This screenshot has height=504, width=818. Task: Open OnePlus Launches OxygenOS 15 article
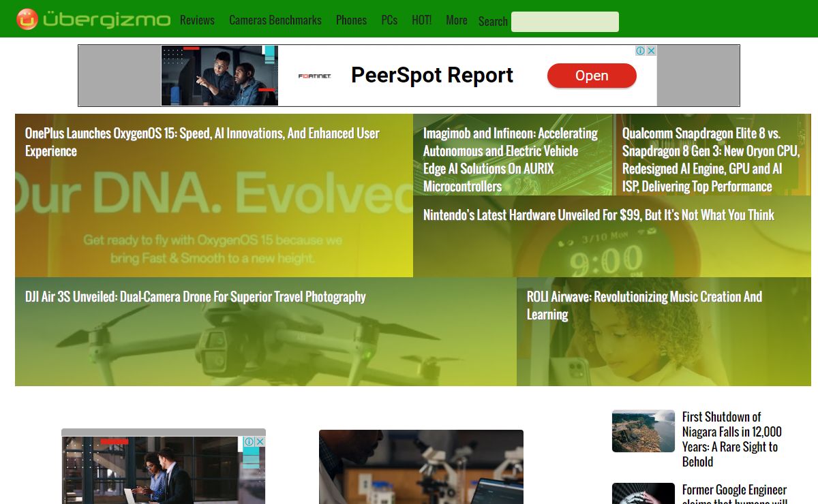click(x=202, y=142)
